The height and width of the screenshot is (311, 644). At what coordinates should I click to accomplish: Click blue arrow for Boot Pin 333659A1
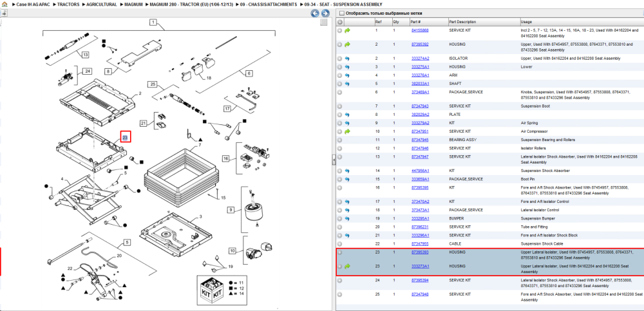click(x=348, y=180)
